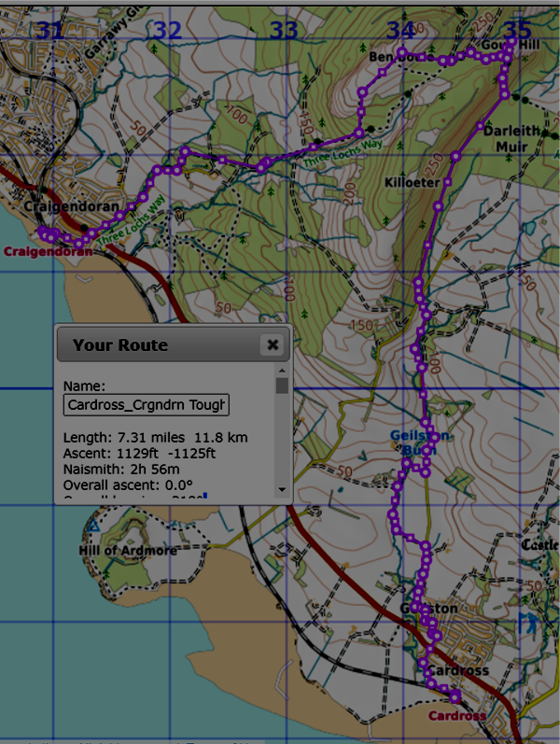Click the Hill of Ardmore trig point triangle

pyautogui.click(x=92, y=526)
